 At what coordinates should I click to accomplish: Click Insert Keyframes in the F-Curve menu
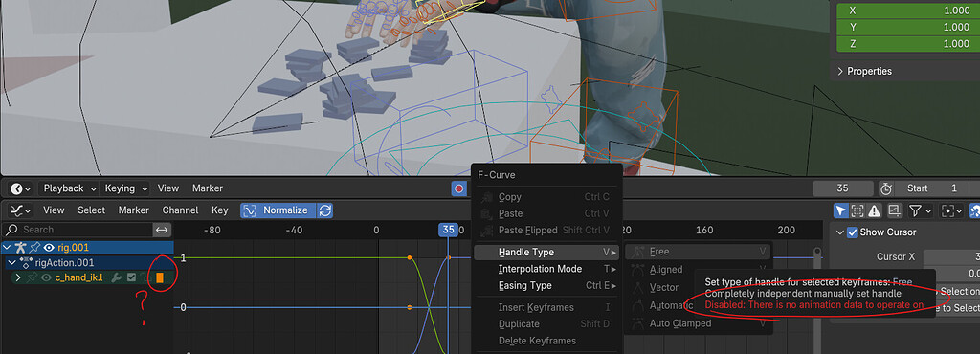pos(546,307)
